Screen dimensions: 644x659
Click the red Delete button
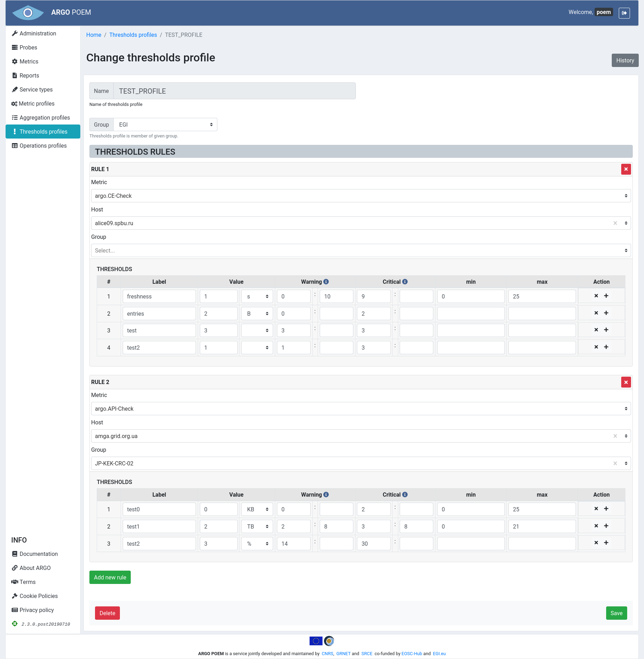point(107,613)
